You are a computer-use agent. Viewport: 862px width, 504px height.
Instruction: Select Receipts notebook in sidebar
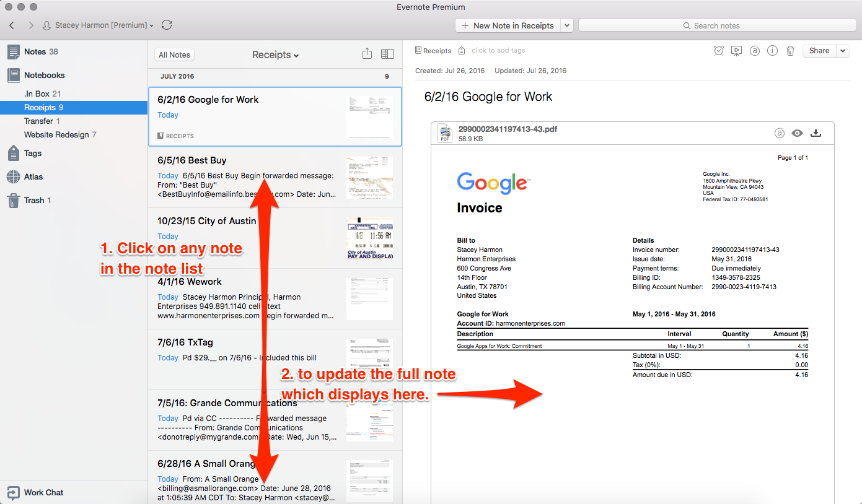pos(73,107)
